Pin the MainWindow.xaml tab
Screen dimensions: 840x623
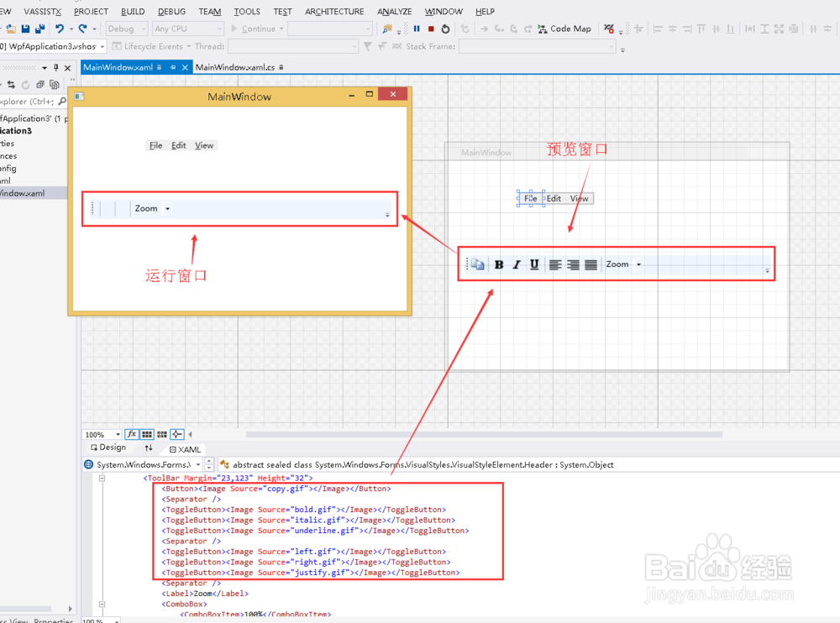coord(172,67)
